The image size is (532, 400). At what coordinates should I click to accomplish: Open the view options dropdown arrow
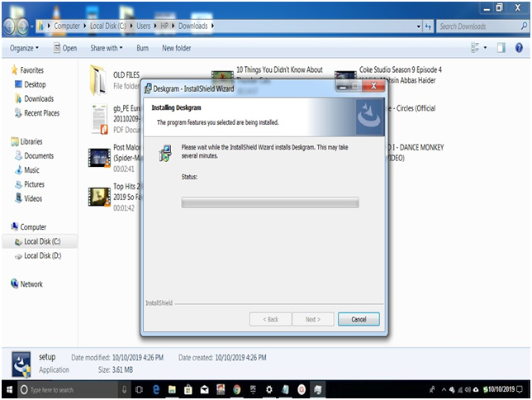click(485, 48)
